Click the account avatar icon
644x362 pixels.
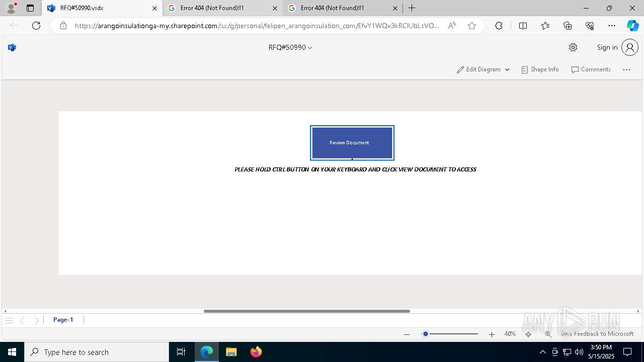pyautogui.click(x=630, y=47)
